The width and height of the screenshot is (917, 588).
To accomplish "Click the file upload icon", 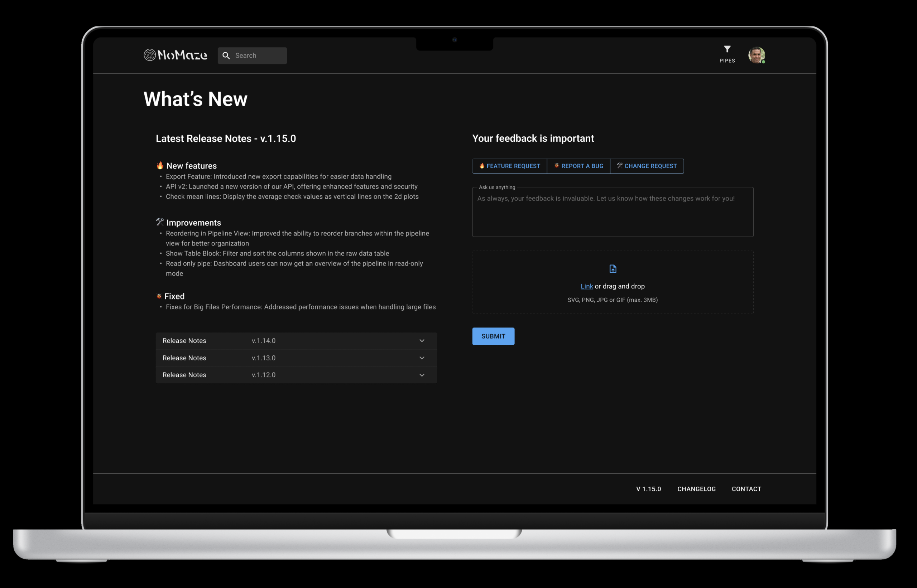I will (x=613, y=269).
